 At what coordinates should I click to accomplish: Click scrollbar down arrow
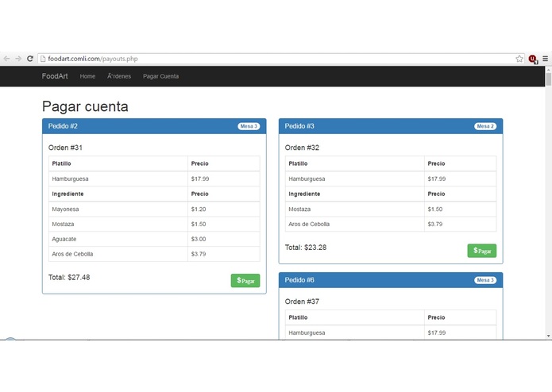pos(549,336)
